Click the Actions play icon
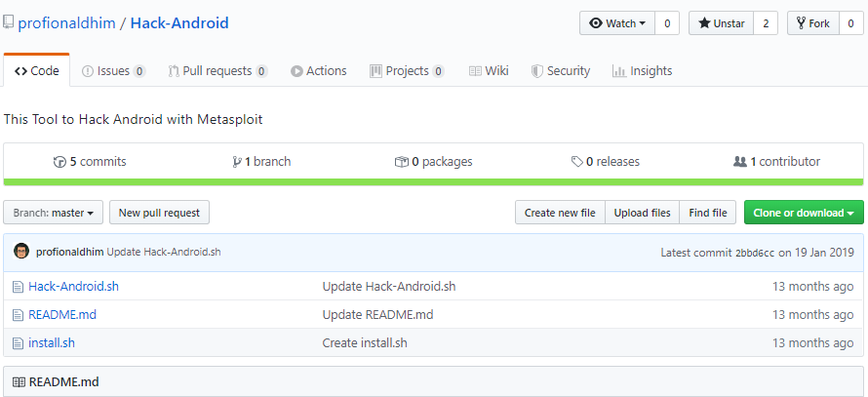868x397 pixels. point(296,71)
